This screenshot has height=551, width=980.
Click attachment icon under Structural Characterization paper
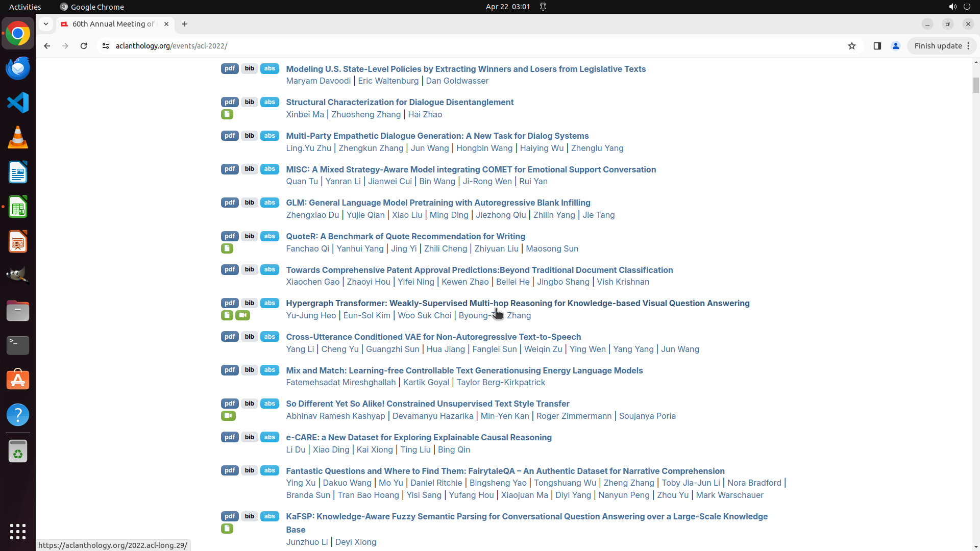click(227, 114)
